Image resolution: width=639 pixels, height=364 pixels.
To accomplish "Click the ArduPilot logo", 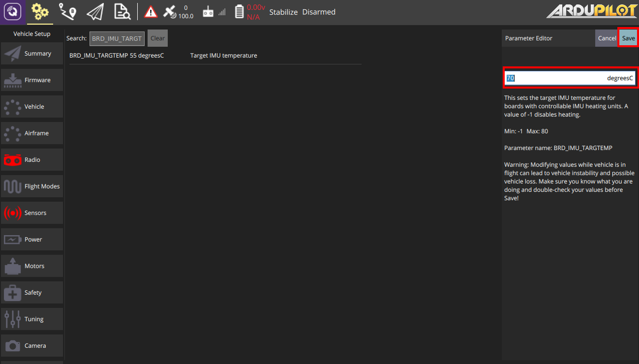I will (591, 11).
